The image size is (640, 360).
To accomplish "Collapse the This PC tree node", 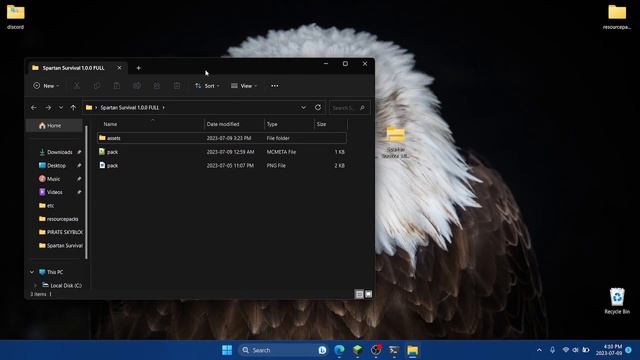I will tap(32, 272).
